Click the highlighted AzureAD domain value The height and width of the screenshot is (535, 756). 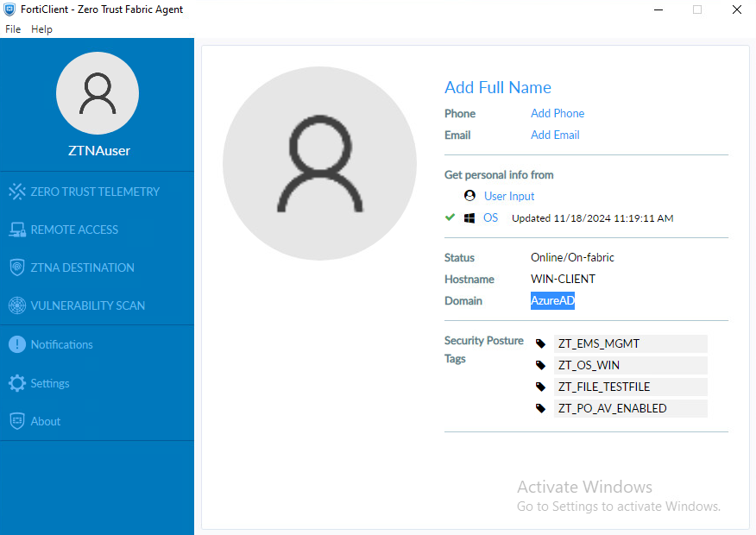point(552,301)
